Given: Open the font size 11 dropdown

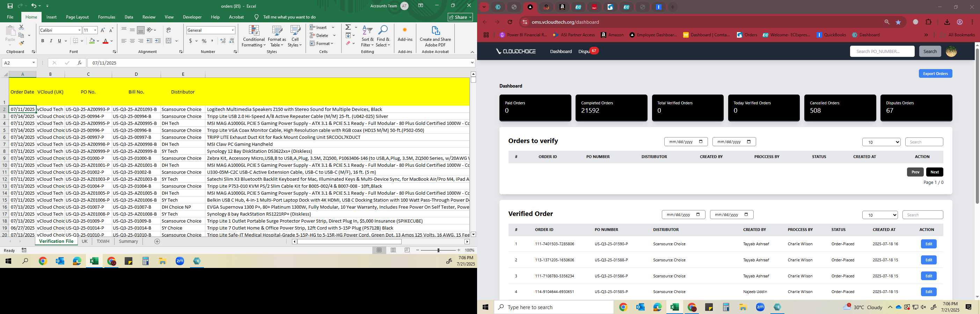Looking at the screenshot, I should pos(95,30).
